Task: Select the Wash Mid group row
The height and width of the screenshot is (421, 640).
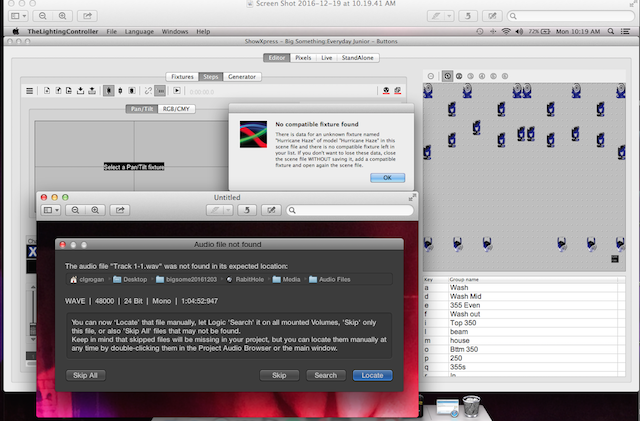Action: click(524, 296)
